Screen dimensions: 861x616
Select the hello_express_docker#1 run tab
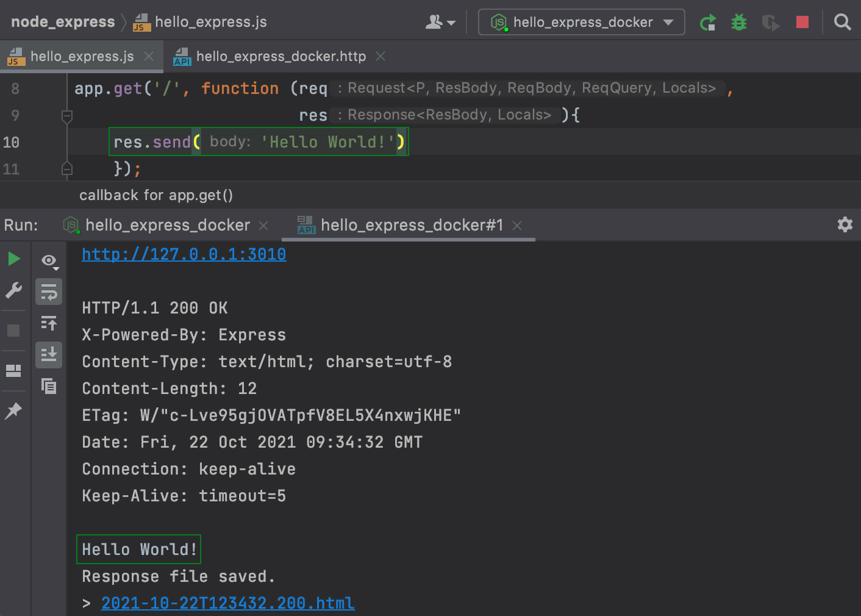tap(411, 226)
